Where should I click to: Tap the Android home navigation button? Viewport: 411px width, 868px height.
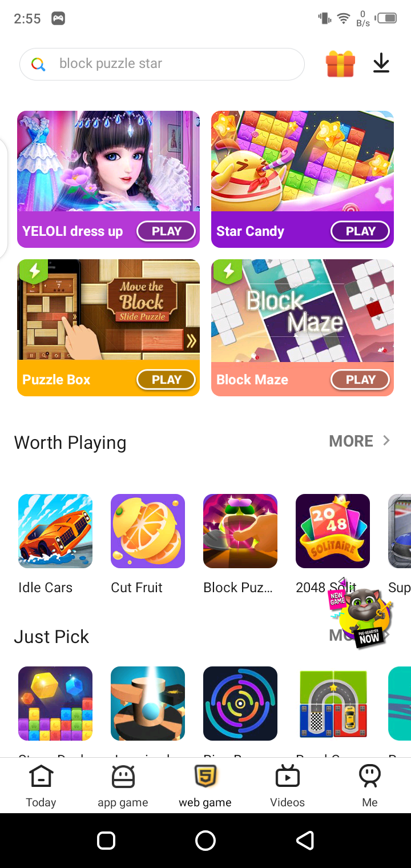pyautogui.click(x=205, y=841)
